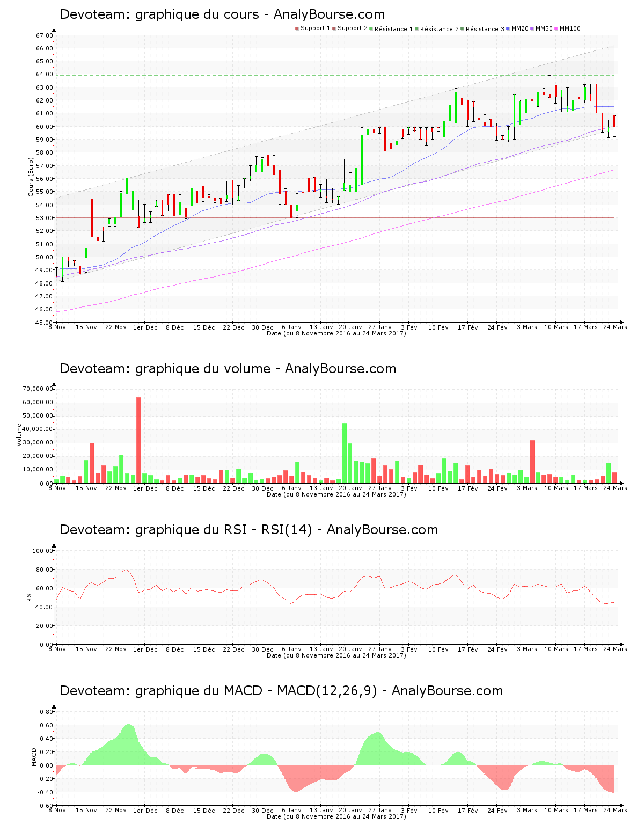Click the Support 1 legend color swatch
Viewport: 644px width, 832px height.
(297, 28)
